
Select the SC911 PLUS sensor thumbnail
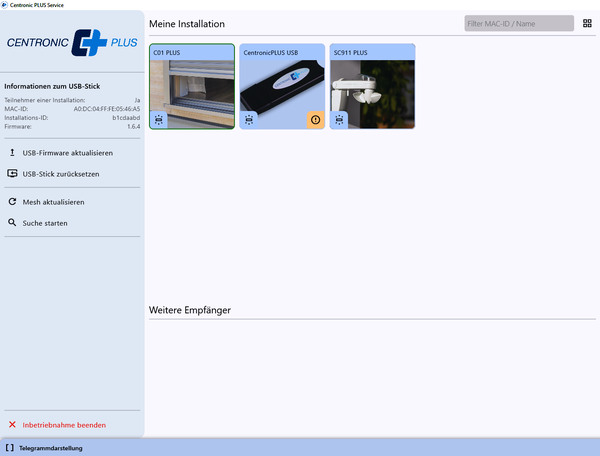tap(373, 94)
